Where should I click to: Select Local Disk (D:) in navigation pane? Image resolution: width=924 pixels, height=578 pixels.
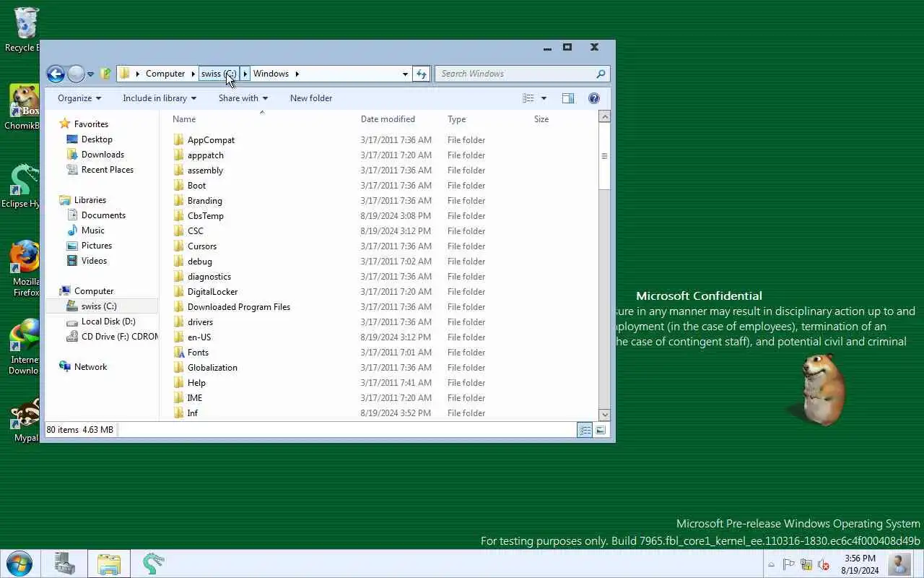point(108,322)
